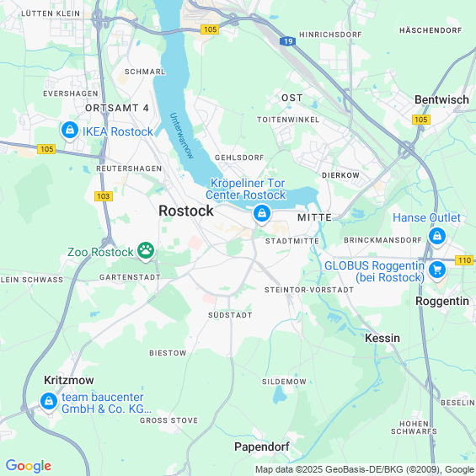The image size is (476, 476).
Task: Select GLOBUS Roggentin shopping cart marker
Action: 437,270
